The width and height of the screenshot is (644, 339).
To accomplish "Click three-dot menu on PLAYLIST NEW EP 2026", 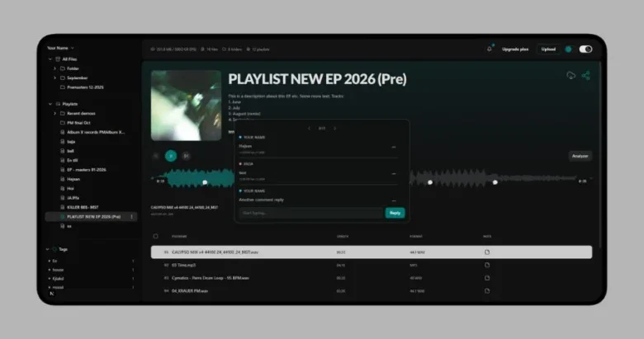I will point(132,216).
